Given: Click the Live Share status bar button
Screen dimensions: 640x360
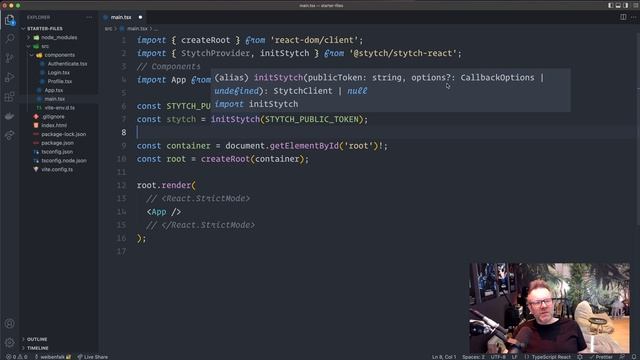Looking at the screenshot, I should pyautogui.click(x=93, y=357).
